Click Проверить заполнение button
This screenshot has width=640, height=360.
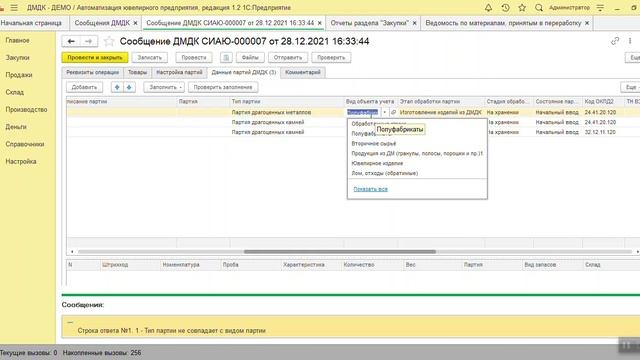223,87
